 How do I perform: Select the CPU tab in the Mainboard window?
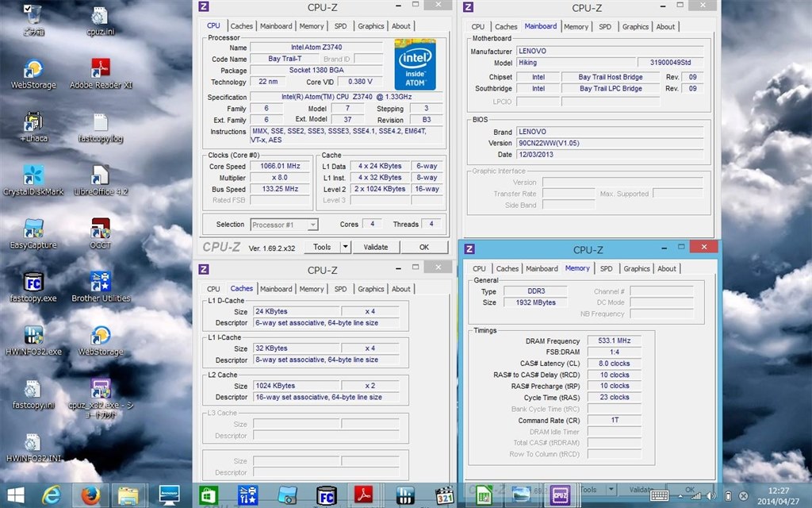point(478,26)
